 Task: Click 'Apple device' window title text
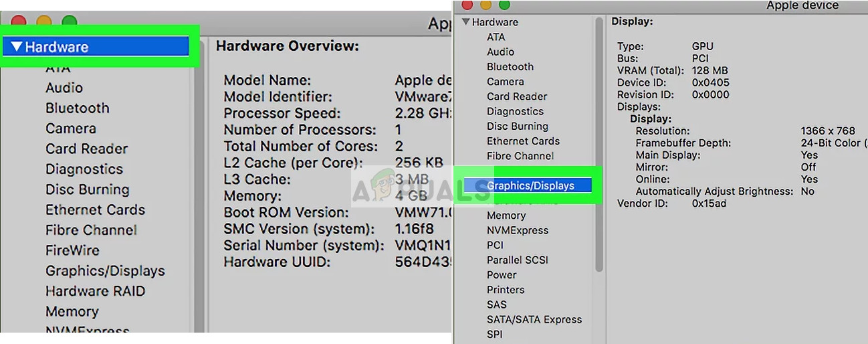(802, 6)
